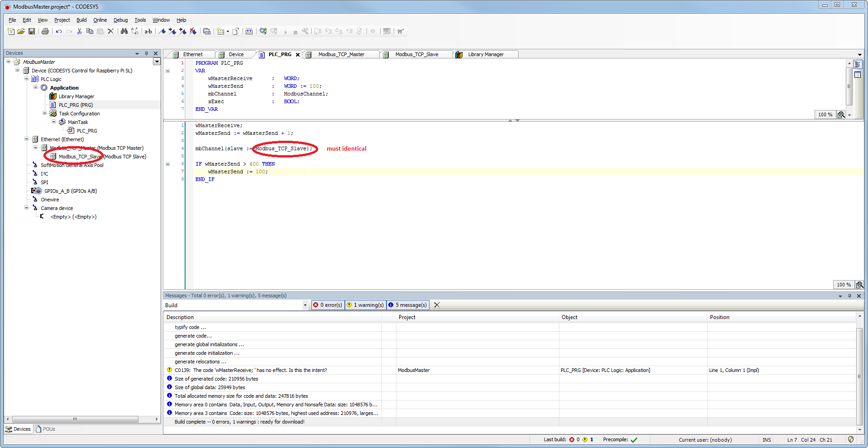Click the Login gear icon in toolbar

point(263,31)
